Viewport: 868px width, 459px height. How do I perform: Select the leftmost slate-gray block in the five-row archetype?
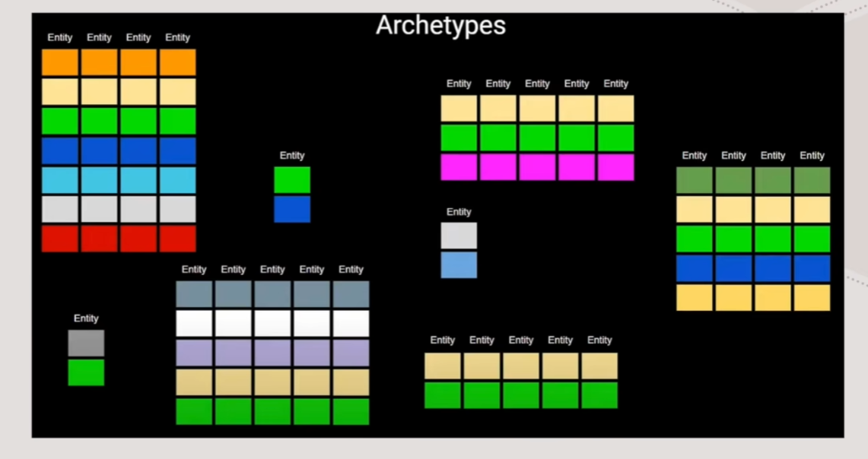pos(194,294)
